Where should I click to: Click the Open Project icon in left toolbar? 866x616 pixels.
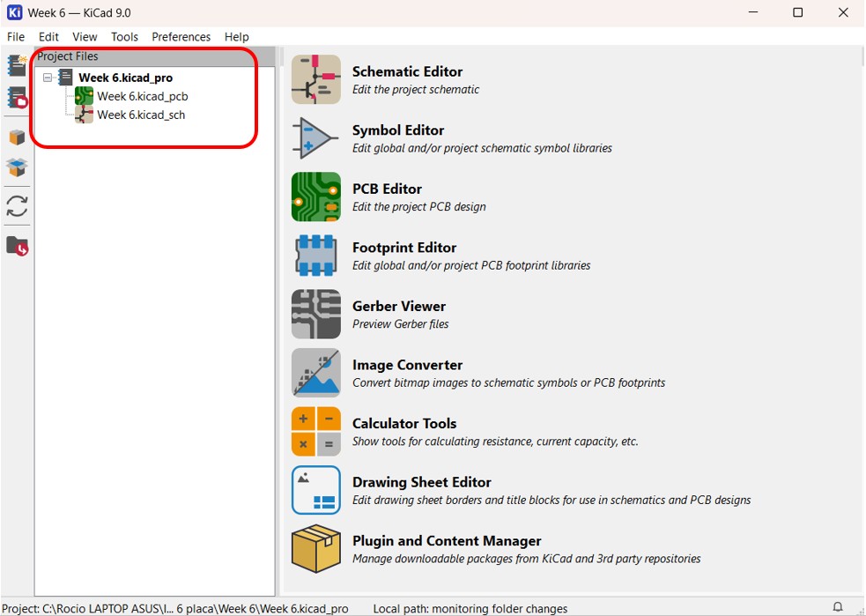click(x=17, y=98)
